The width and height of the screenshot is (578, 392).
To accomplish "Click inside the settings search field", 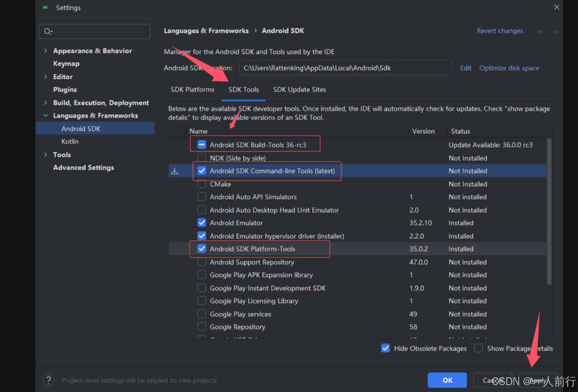I will 95,32.
